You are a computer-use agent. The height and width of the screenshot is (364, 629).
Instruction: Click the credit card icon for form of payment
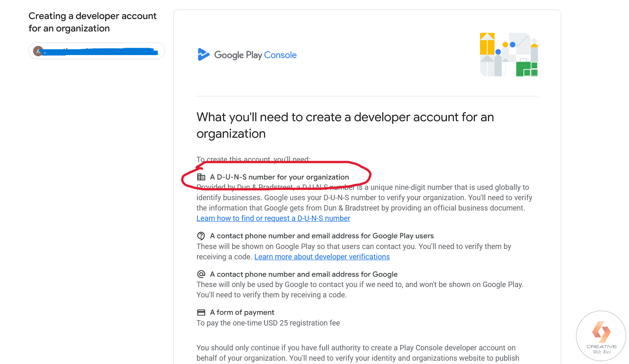pyautogui.click(x=201, y=312)
